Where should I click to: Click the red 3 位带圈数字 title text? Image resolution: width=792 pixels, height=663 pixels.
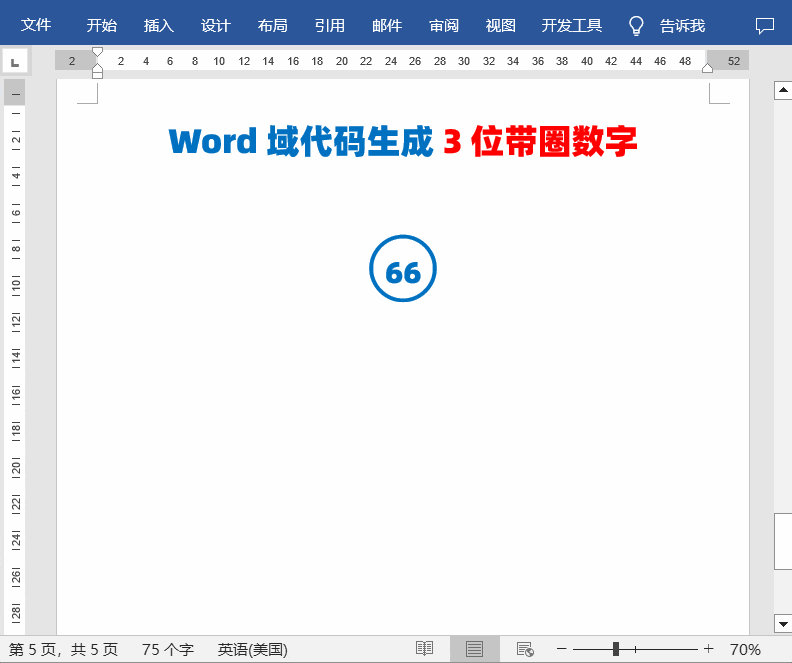(x=540, y=141)
